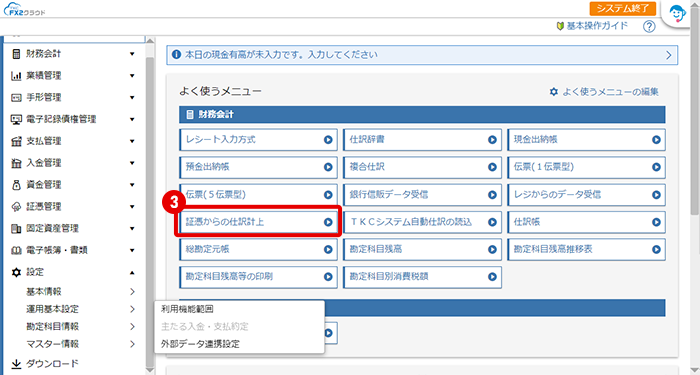
Task: Open 預金出納帳 menu button
Action: click(x=258, y=167)
